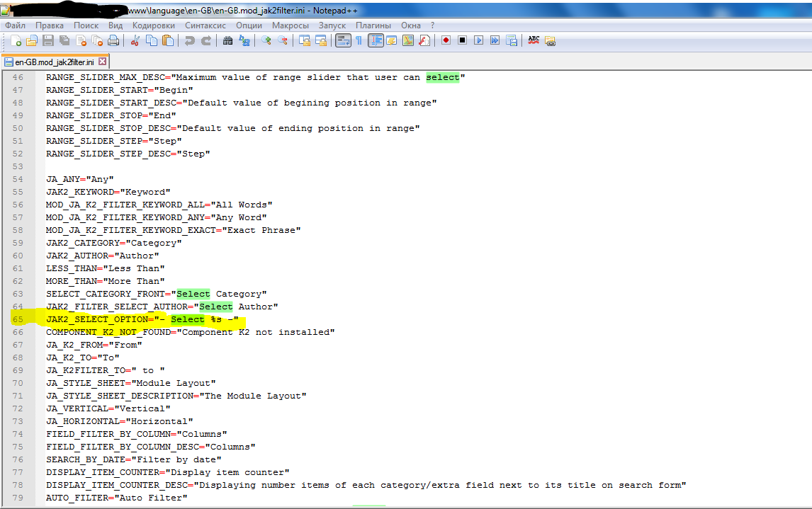Image resolution: width=812 pixels, height=509 pixels.
Task: Open the Правка menu
Action: [49, 25]
